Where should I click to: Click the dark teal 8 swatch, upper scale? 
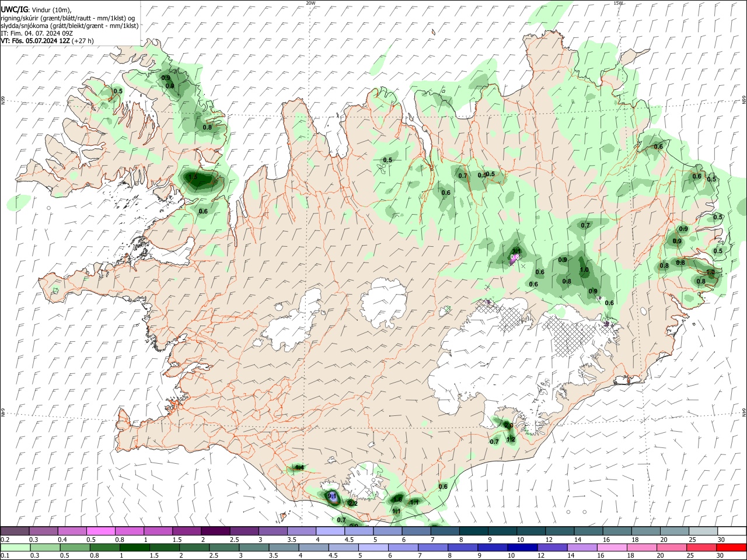(473, 531)
